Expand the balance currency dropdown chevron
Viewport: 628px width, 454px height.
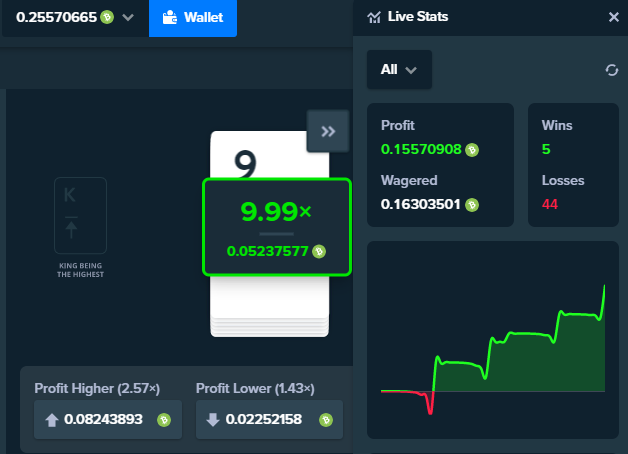128,18
